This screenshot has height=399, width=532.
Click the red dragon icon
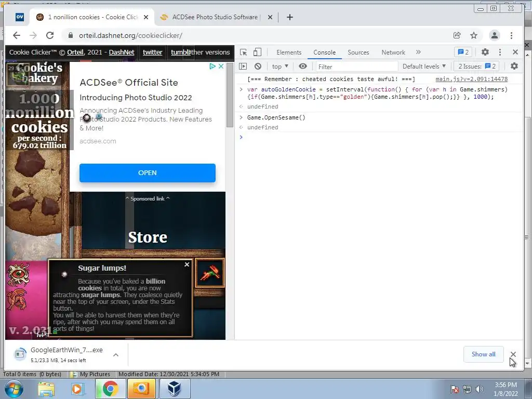click(x=18, y=299)
